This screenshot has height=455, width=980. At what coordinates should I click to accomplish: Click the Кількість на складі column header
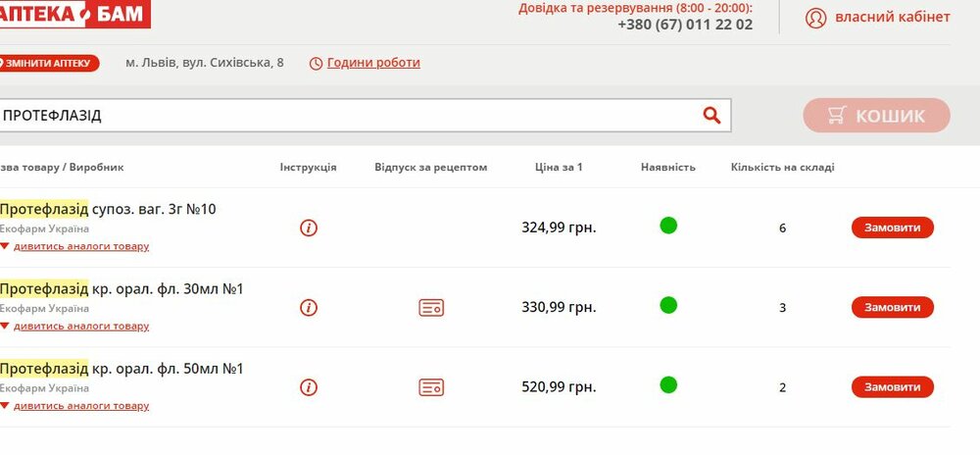[782, 168]
